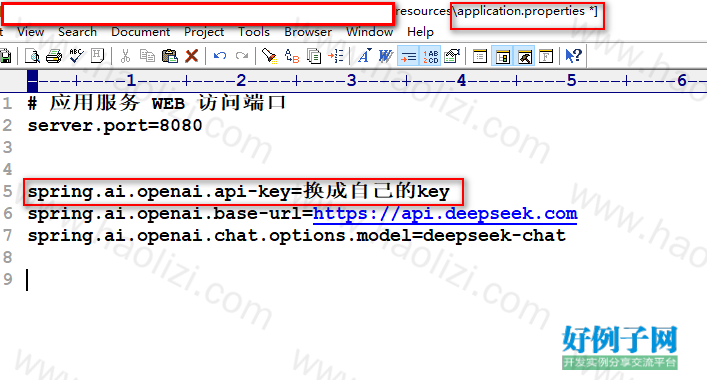Open the Replace tool icon
Screen dimensions: 707x380
pyautogui.click(x=292, y=56)
